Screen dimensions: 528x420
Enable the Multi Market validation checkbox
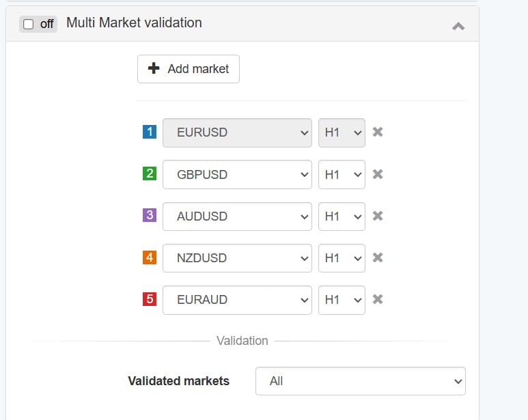tap(28, 24)
